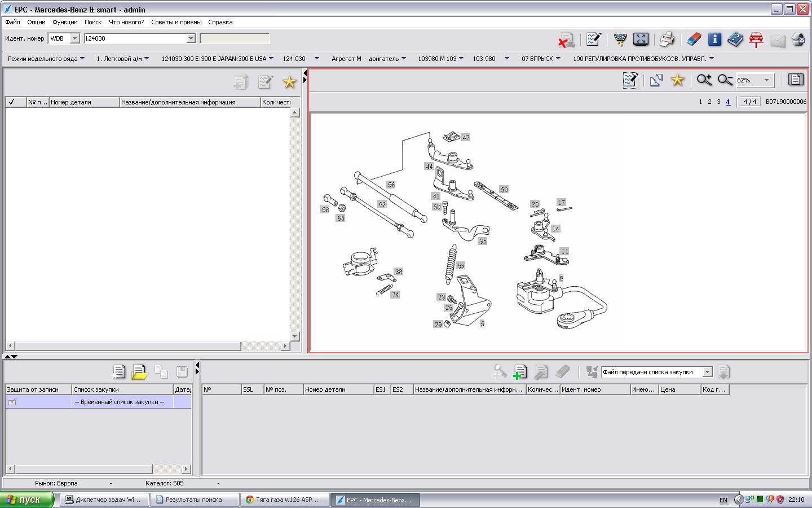Expand the 124030 identification number dropdown

(191, 38)
